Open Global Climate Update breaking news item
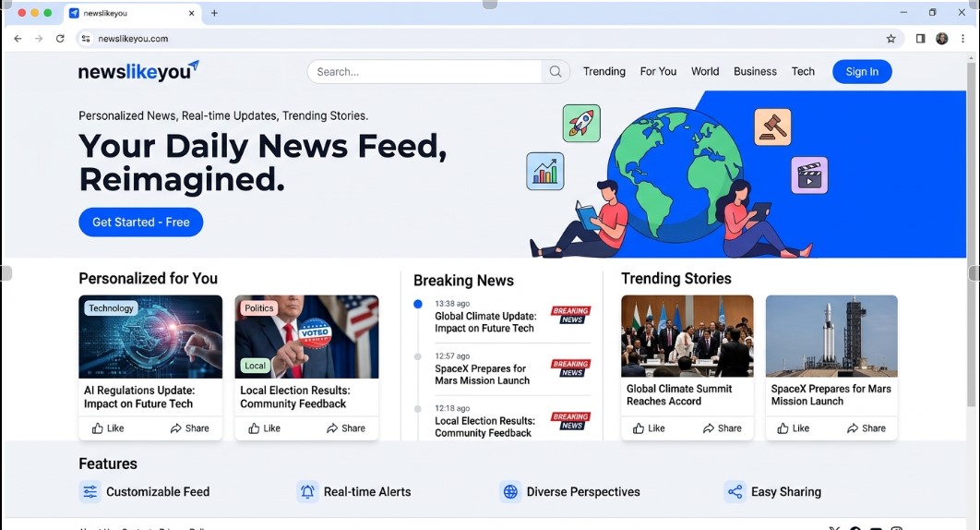The image size is (980, 530). tap(485, 322)
